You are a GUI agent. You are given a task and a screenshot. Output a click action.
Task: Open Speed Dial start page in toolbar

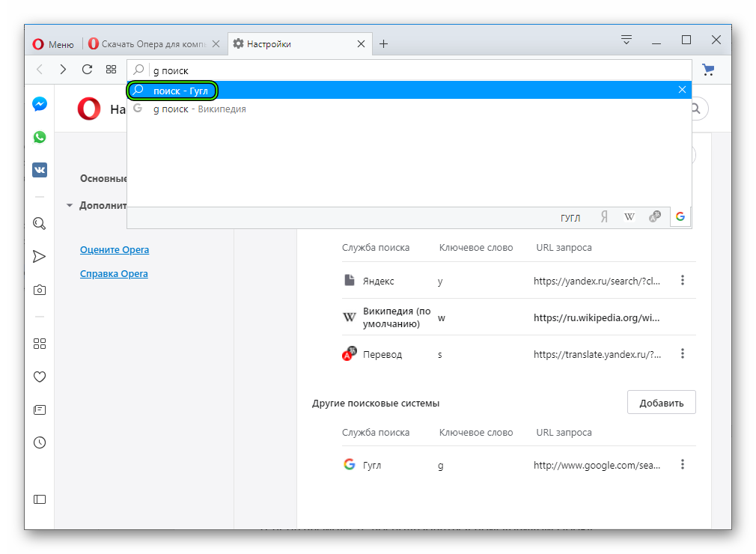click(x=112, y=70)
